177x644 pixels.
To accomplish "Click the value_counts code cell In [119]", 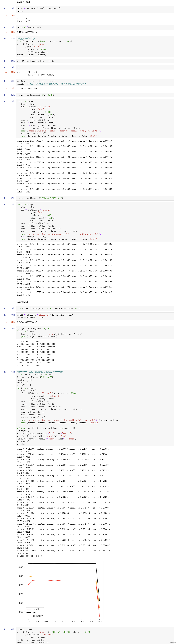I will pyautogui.click(x=95, y=10).
